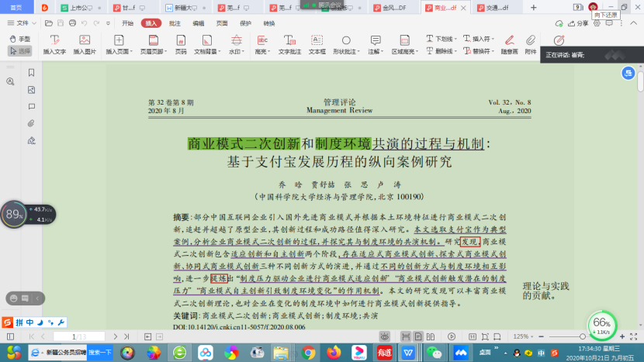Screen dimensions: 644x362
Task: Click the vertical scrollbar thumb
Action: [640, 82]
